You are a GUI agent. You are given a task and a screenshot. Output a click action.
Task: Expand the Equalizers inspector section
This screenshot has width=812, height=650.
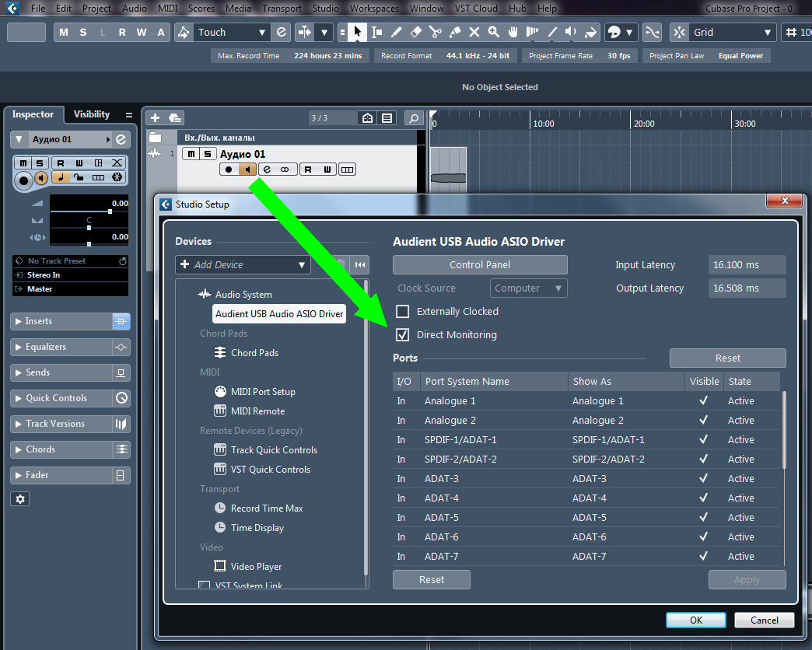pyautogui.click(x=62, y=347)
